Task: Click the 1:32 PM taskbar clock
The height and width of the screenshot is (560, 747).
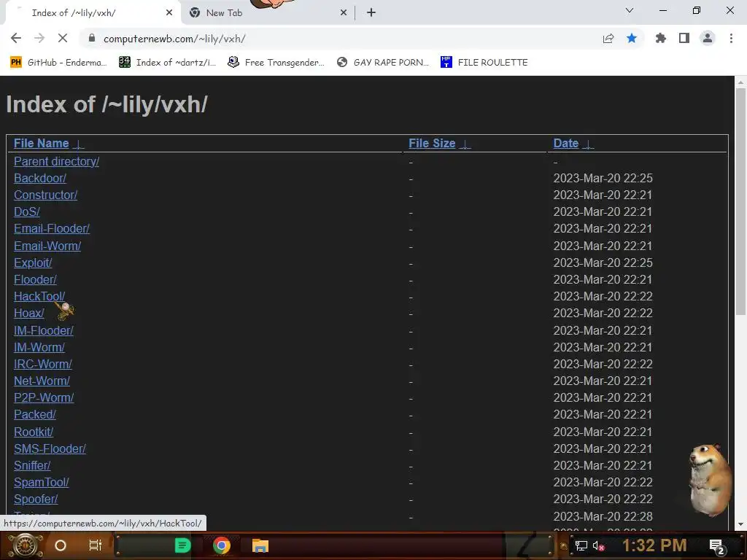Action: (x=654, y=545)
